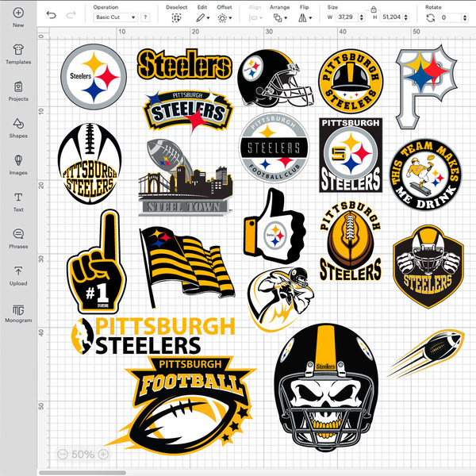The image size is (476, 476).
Task: Select the This Team Makes Me Drink badge
Action: point(425,175)
